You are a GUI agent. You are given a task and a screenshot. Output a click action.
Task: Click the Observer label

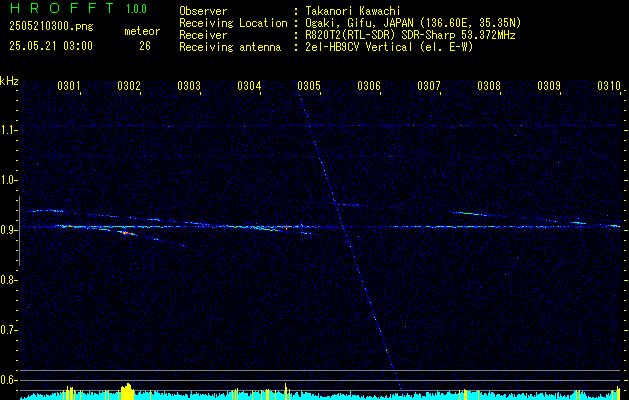point(203,11)
